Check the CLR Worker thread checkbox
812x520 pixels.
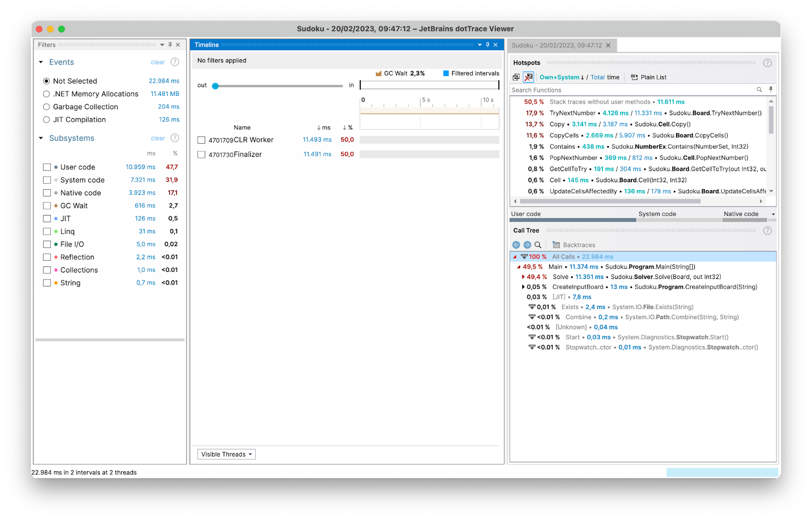coord(201,140)
